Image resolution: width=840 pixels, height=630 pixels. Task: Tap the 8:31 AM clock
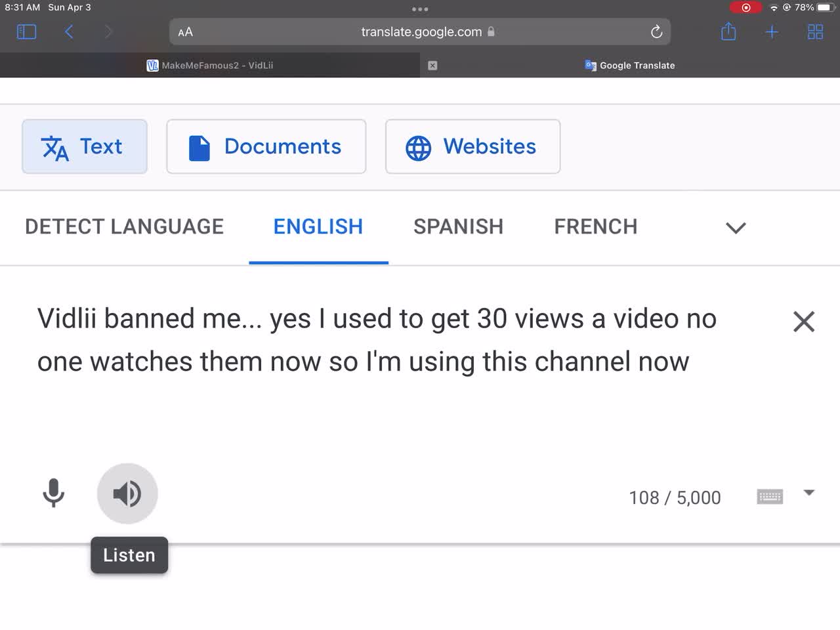(22, 7)
